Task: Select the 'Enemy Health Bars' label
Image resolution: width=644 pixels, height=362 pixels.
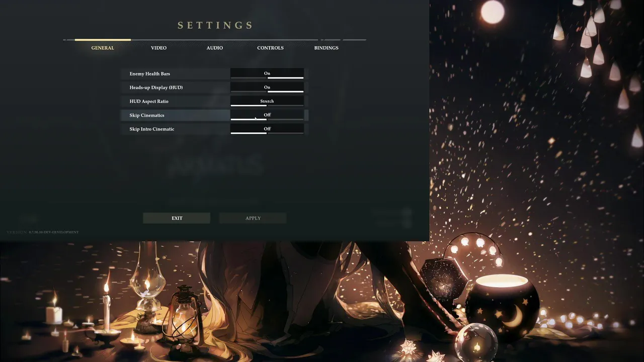Action: (150, 74)
